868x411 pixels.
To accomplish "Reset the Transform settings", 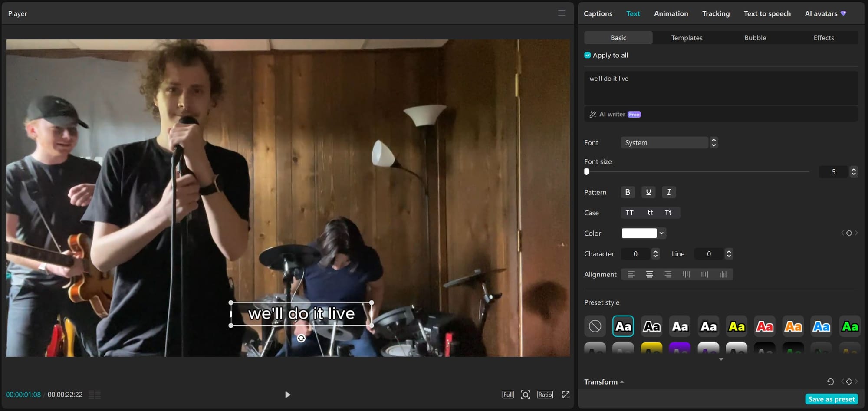I will (830, 382).
